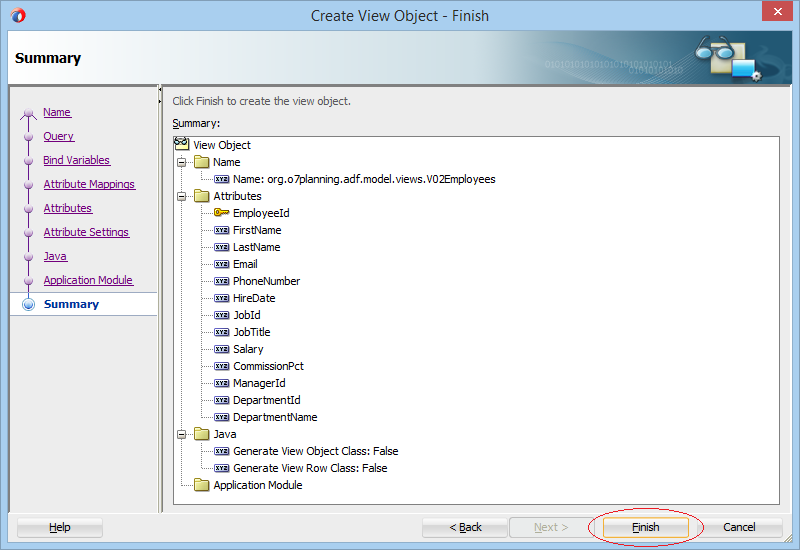Collapse the Attributes folder node
Viewport: 800px width, 550px height.
[x=181, y=196]
